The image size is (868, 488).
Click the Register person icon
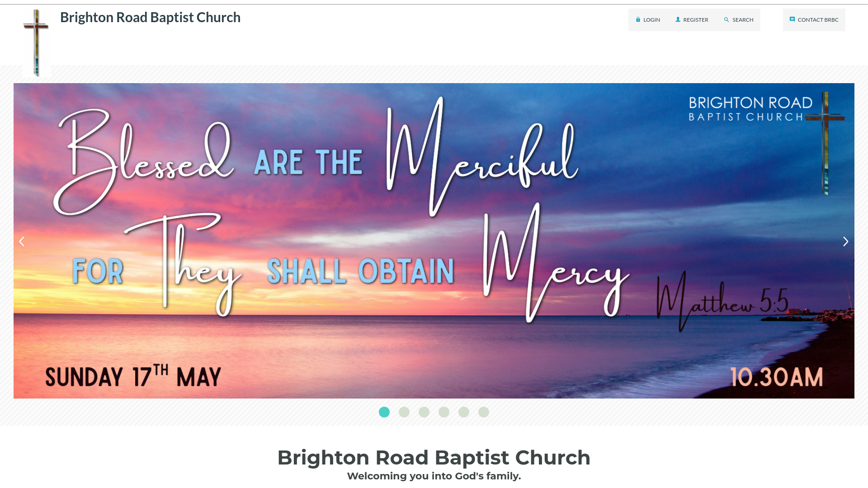tap(678, 19)
